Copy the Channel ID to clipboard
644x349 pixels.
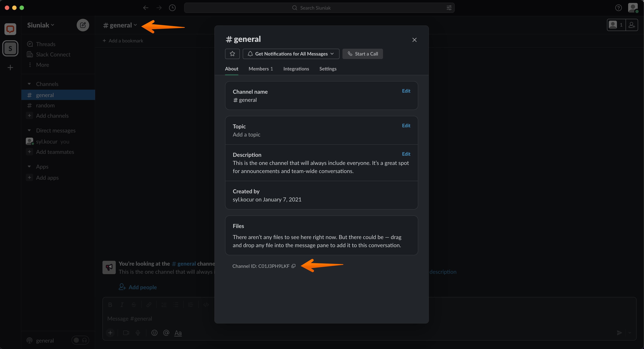pos(293,266)
